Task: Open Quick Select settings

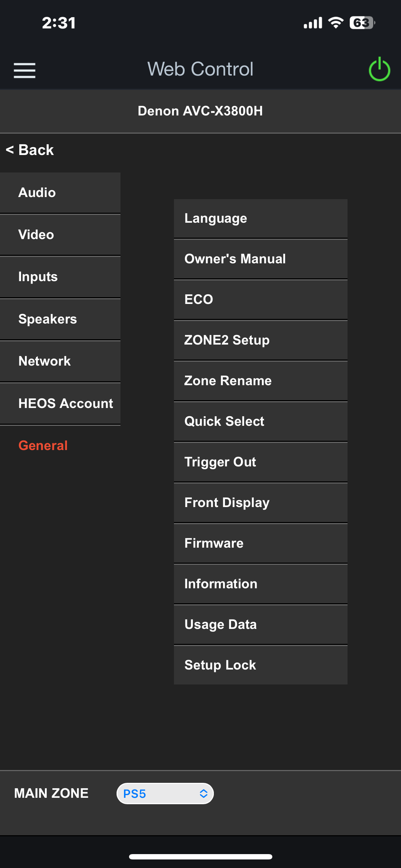Action: pos(261,422)
